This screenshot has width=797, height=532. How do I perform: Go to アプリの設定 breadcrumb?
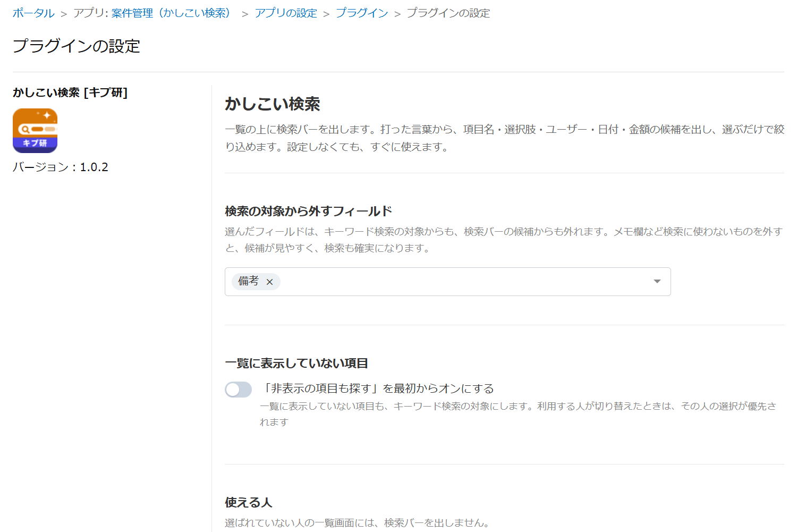tap(286, 13)
